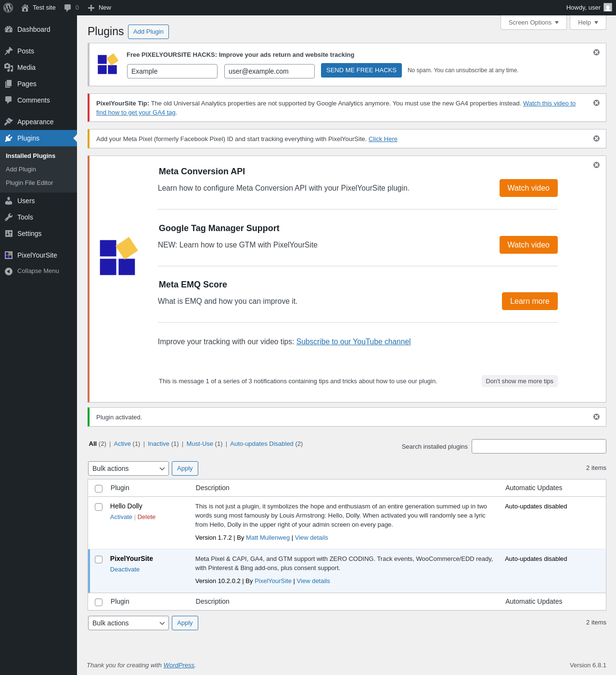616x675 pixels.
Task: Delete the Hello Dolly plugin
Action: [x=146, y=517]
